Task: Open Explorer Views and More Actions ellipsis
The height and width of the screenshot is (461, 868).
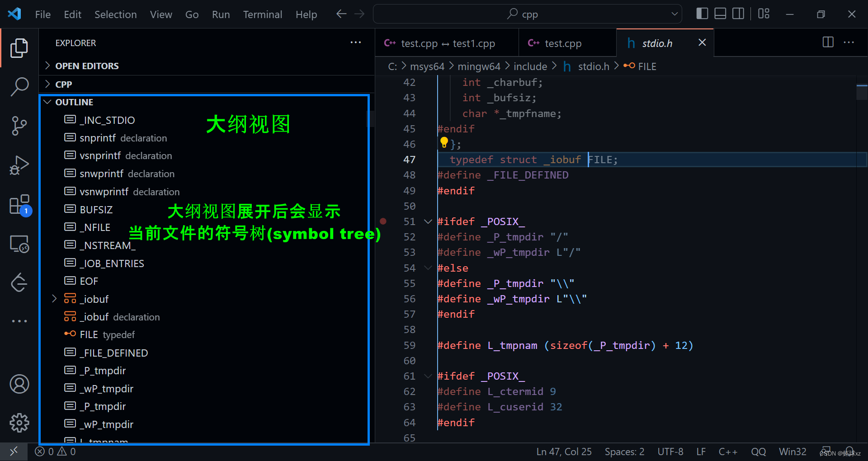Action: coord(356,42)
